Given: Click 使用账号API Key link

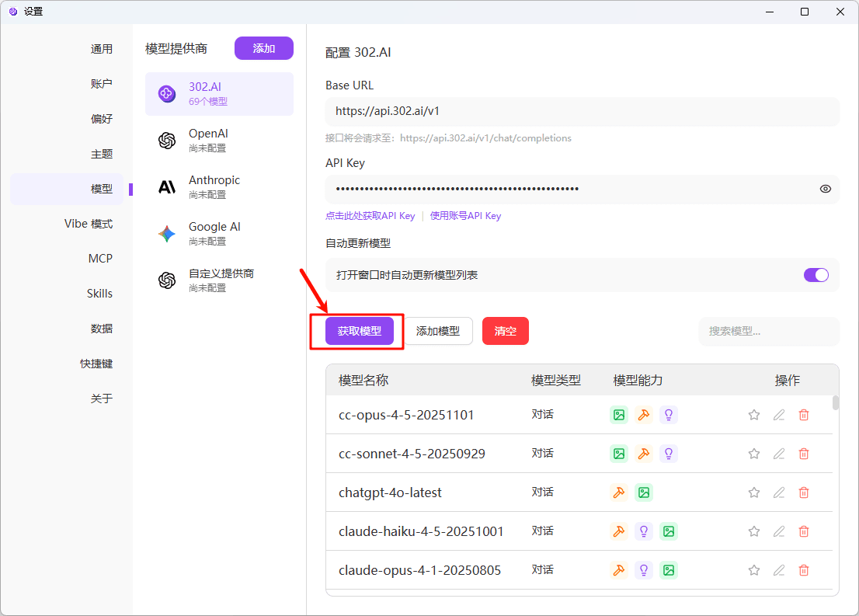Looking at the screenshot, I should [466, 216].
